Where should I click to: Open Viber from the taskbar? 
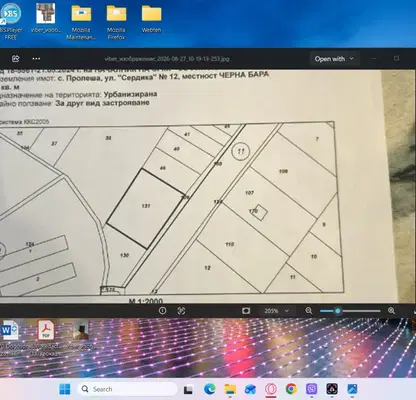click(x=312, y=389)
